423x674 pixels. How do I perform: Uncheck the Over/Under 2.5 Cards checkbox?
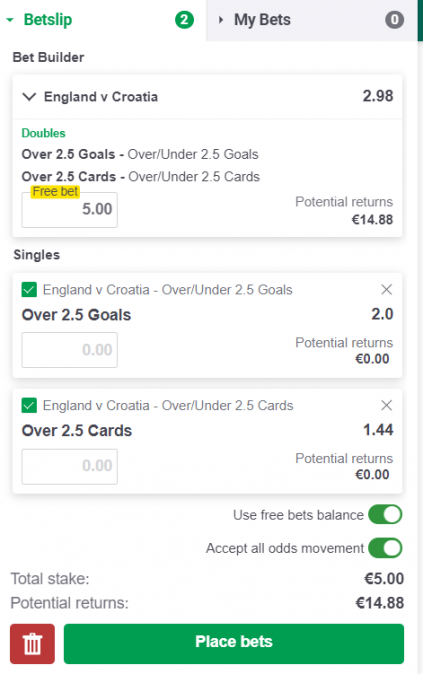pos(29,405)
